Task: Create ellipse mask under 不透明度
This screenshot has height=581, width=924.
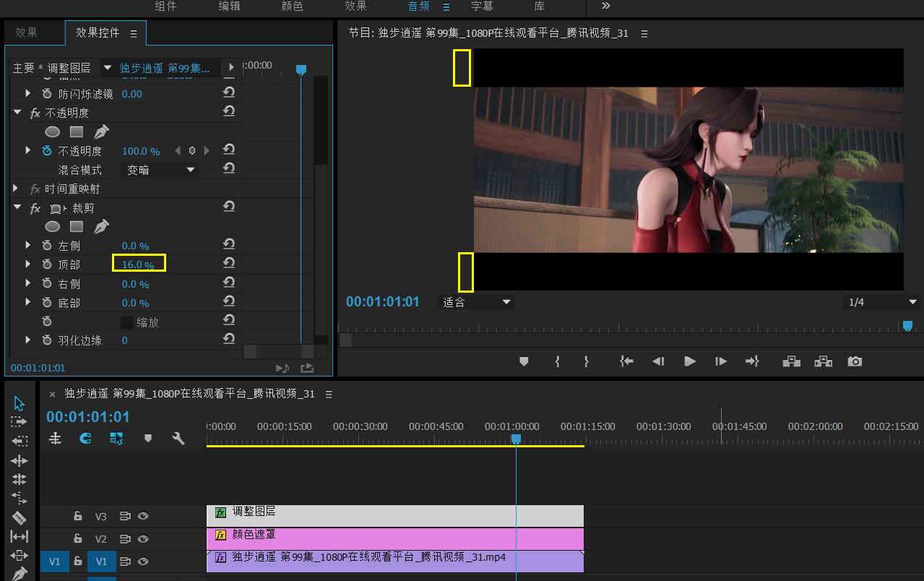Action: tap(53, 132)
